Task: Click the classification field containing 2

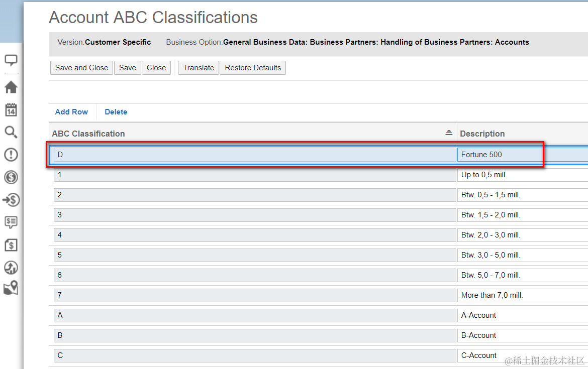Action: click(x=255, y=195)
